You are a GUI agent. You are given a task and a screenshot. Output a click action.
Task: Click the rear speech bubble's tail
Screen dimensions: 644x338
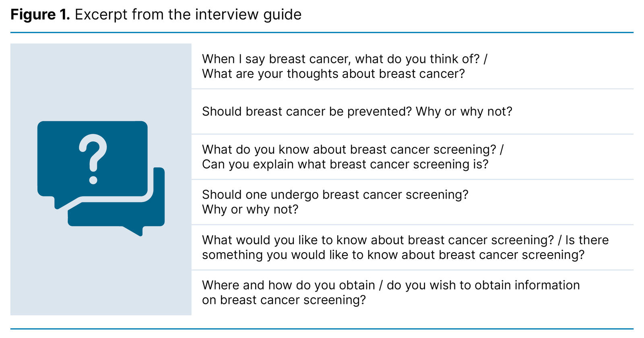(135, 230)
